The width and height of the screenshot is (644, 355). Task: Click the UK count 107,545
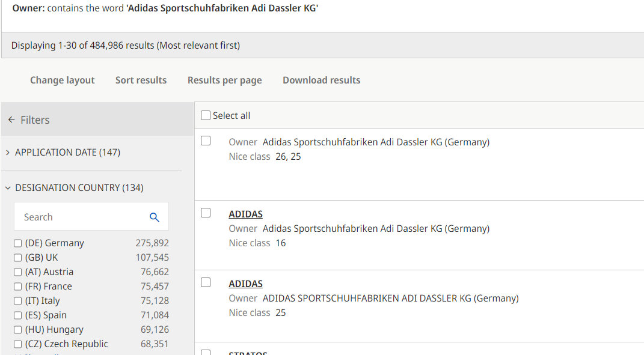(152, 257)
